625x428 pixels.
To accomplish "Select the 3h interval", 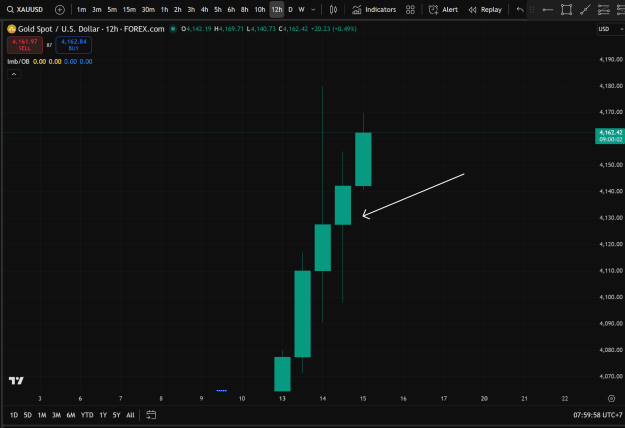I will pyautogui.click(x=191, y=10).
